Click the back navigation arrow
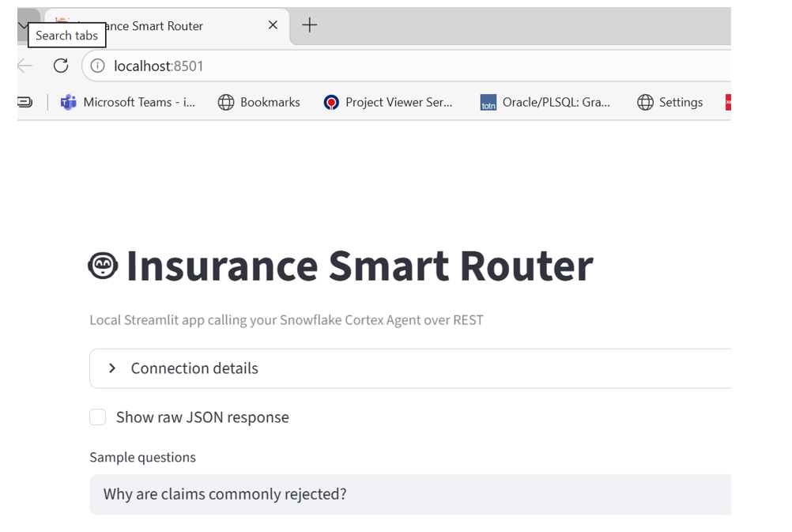 (x=25, y=66)
